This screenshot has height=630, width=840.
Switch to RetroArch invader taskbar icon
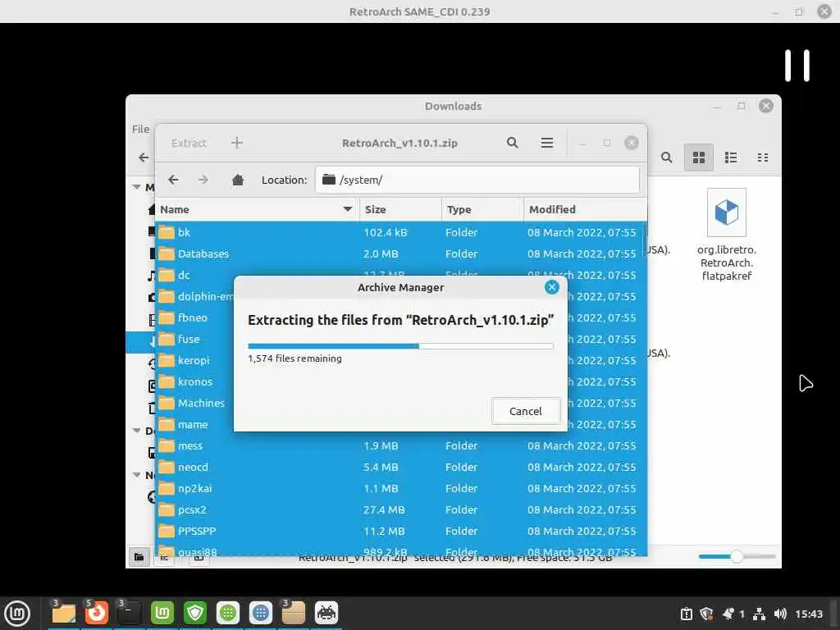tap(326, 613)
